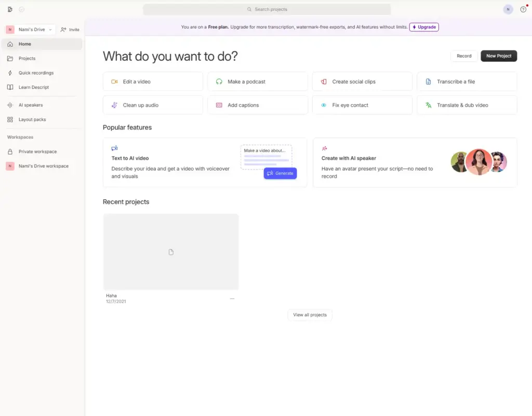Click the Private workspace lock icon

(x=10, y=152)
